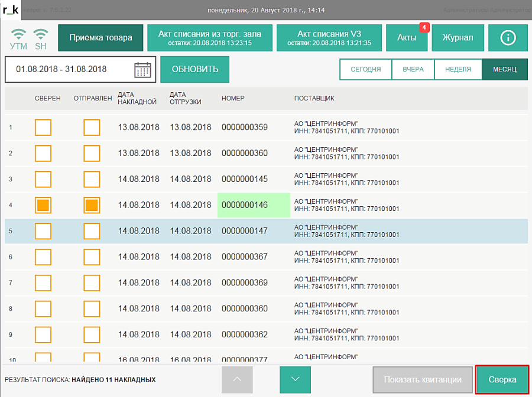This screenshot has width=532, height=397.
Task: Open calendar picker in date range field
Action: coord(142,70)
